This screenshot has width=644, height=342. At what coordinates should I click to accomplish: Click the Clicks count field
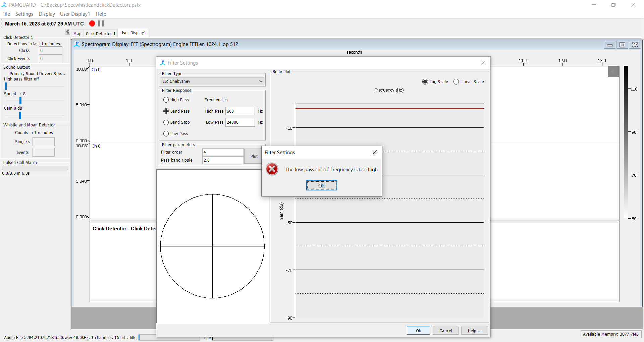[x=51, y=51]
